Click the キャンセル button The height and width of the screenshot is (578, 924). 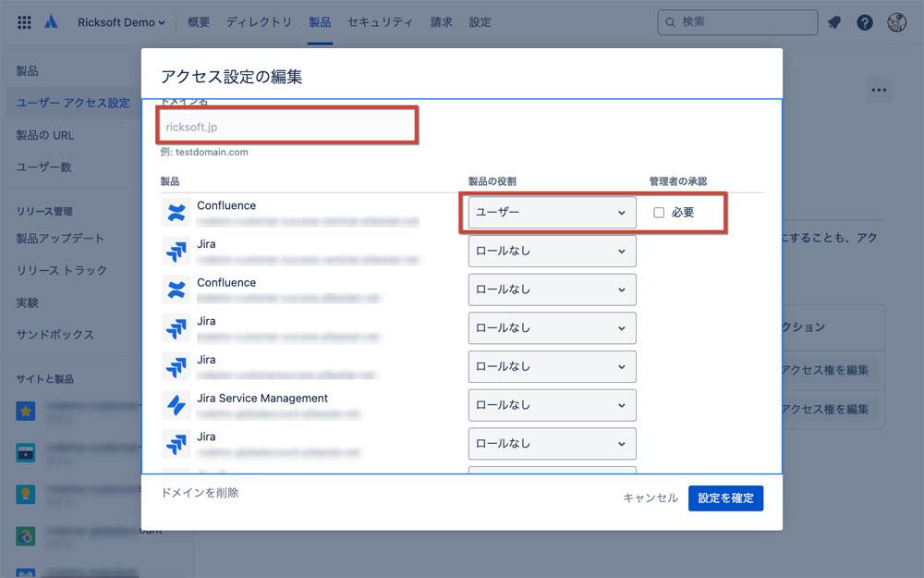tap(650, 498)
